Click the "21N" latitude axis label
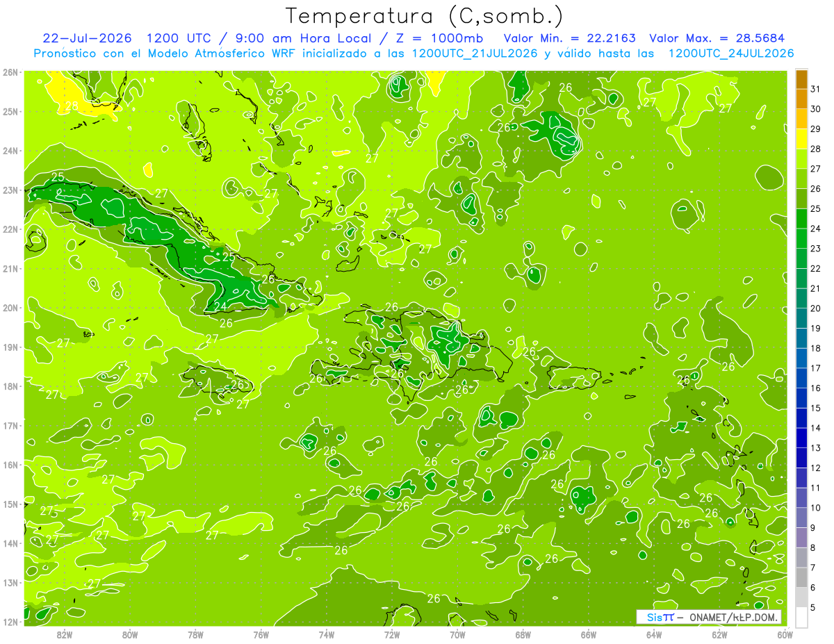 10,268
